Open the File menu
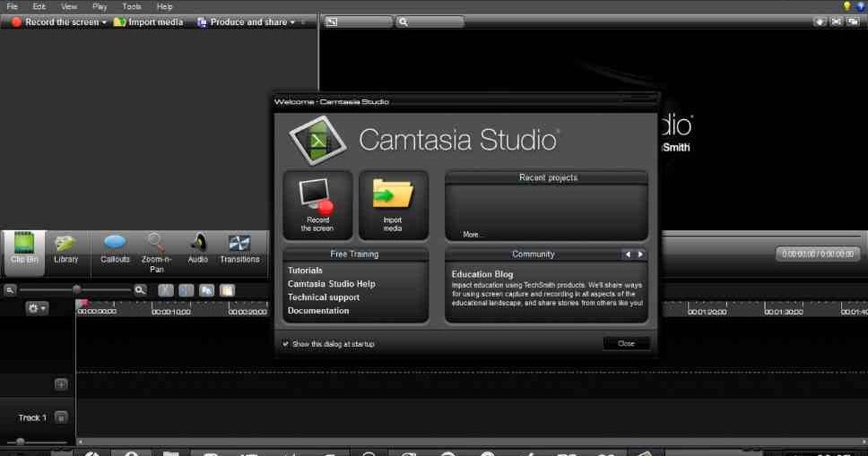This screenshot has width=868, height=456. (13, 6)
